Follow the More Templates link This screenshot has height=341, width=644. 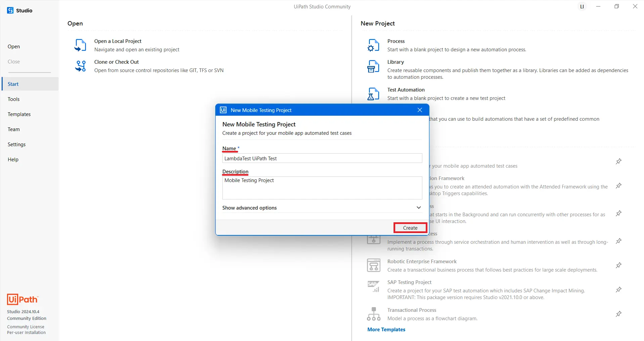386,330
